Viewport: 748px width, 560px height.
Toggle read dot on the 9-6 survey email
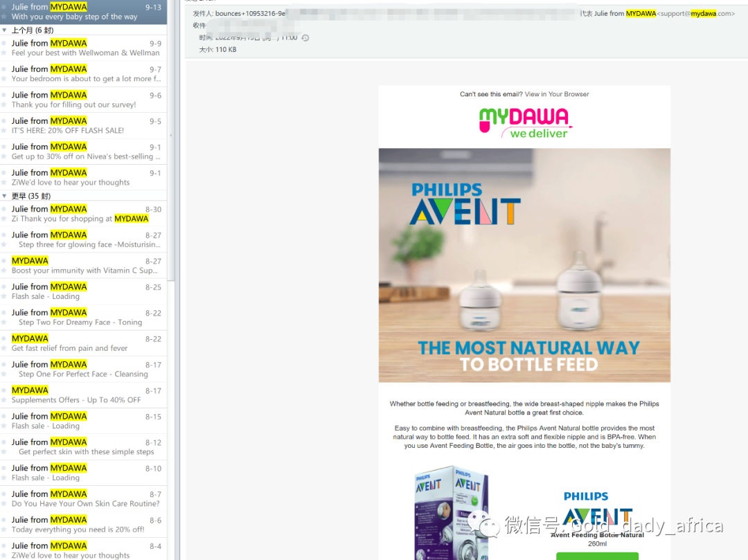(4, 95)
